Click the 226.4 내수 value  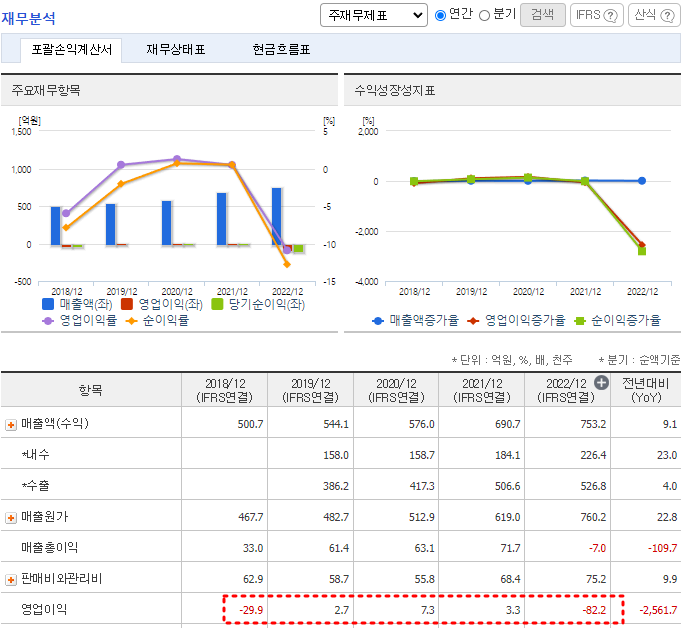pos(593,455)
